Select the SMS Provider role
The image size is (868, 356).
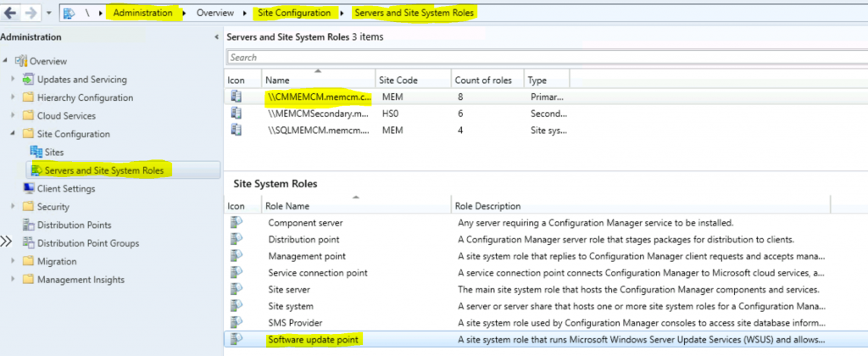pos(545,323)
